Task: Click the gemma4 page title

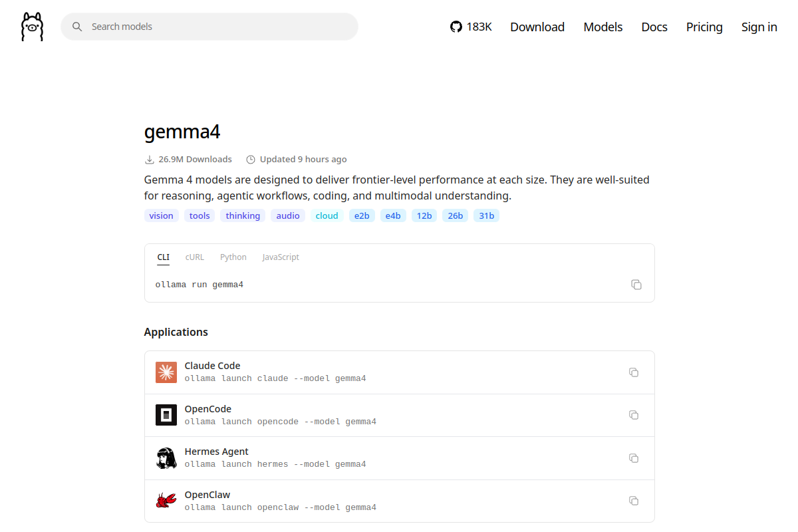Action: (x=182, y=132)
